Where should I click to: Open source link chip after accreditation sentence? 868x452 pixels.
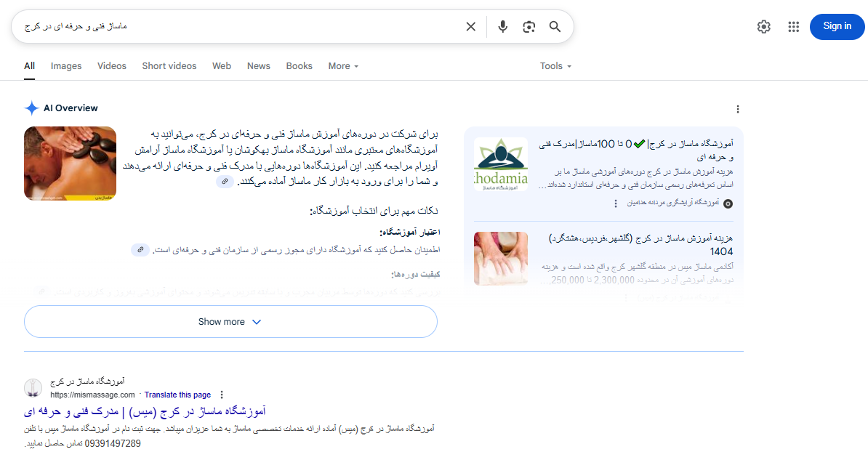pyautogui.click(x=140, y=250)
